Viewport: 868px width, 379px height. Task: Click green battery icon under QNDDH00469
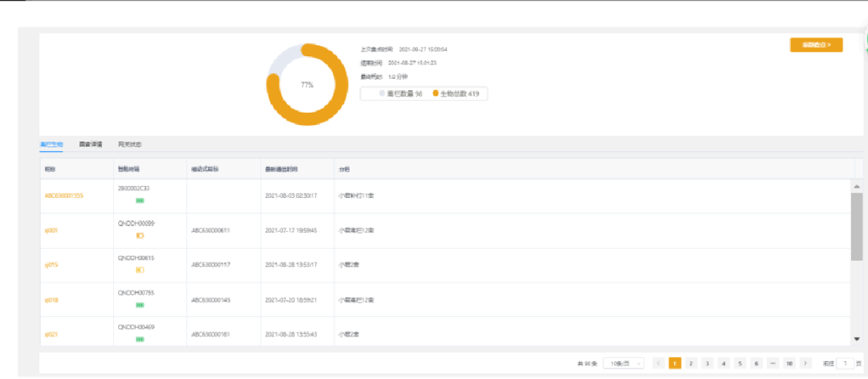point(140,339)
